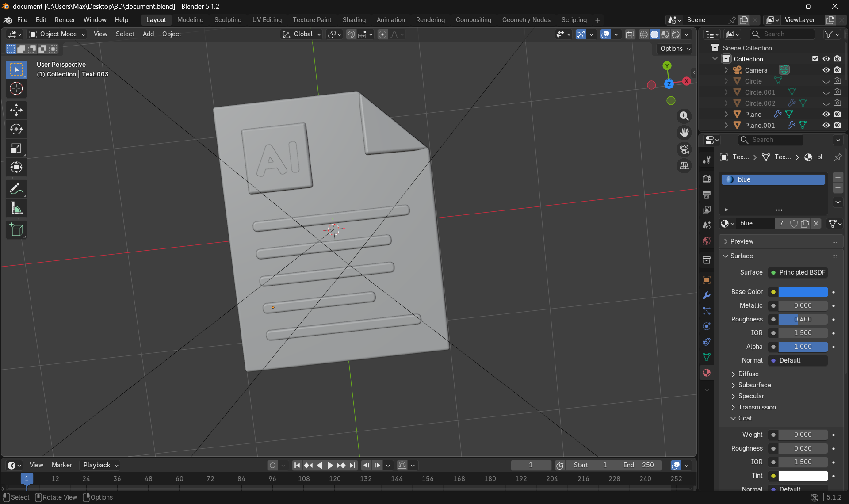Switch to the Modeling workspace tab
Screen dimensions: 849x504
(x=190, y=20)
